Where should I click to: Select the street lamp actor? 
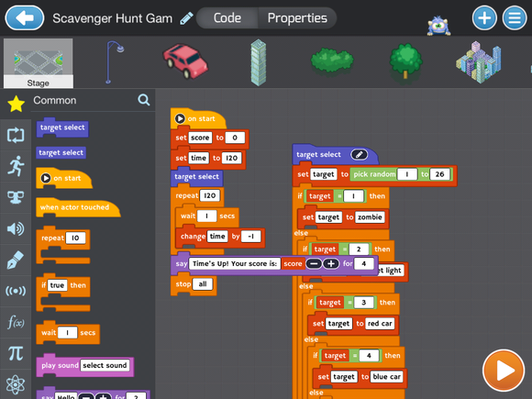tap(115, 61)
